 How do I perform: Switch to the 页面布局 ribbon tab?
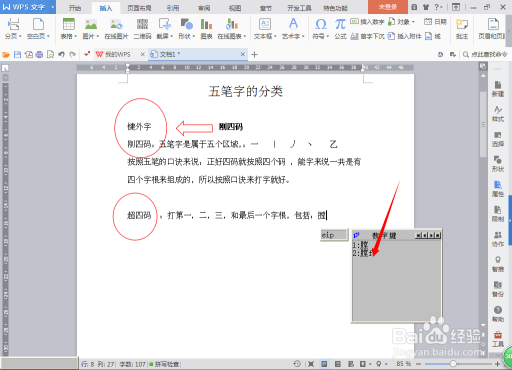(x=139, y=8)
